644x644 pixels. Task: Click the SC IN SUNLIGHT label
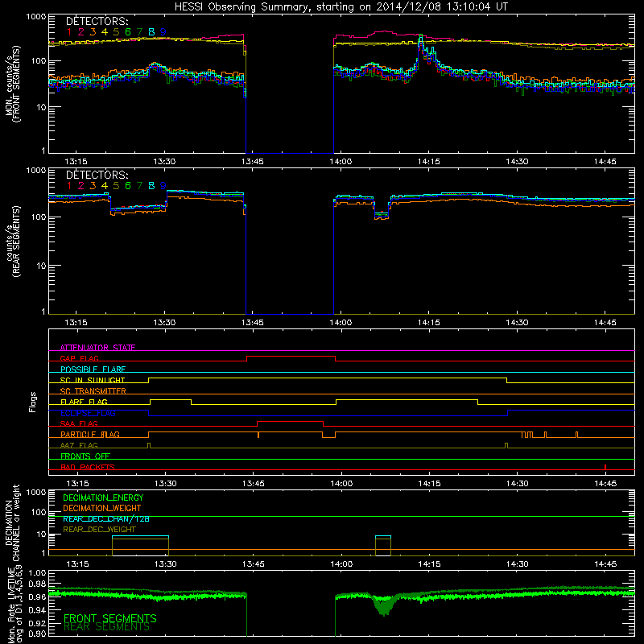tap(93, 380)
